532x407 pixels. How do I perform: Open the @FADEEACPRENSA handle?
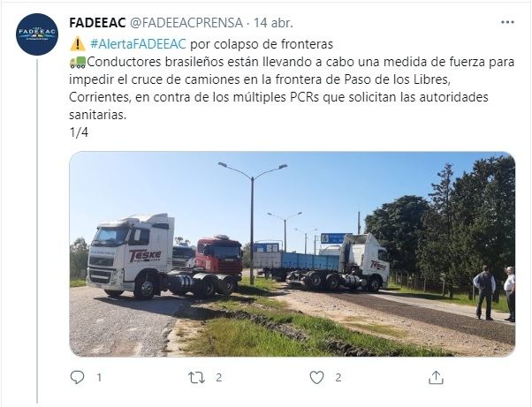coord(186,23)
